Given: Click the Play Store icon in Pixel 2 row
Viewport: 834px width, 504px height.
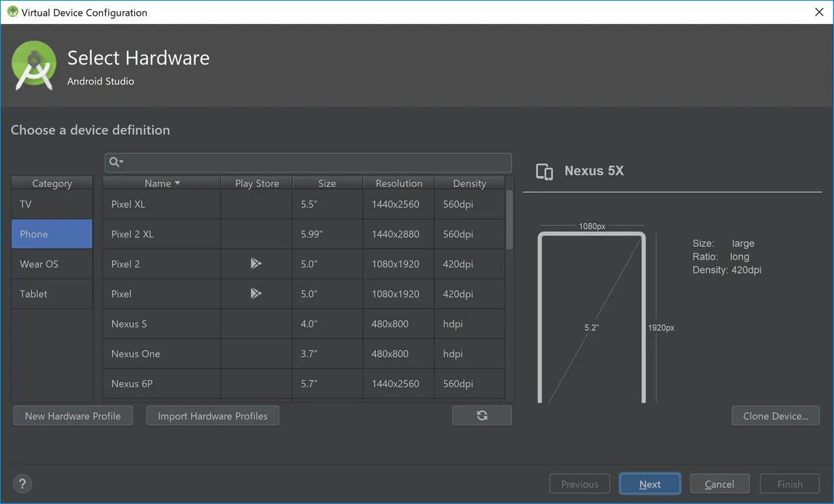Looking at the screenshot, I should pyautogui.click(x=256, y=264).
